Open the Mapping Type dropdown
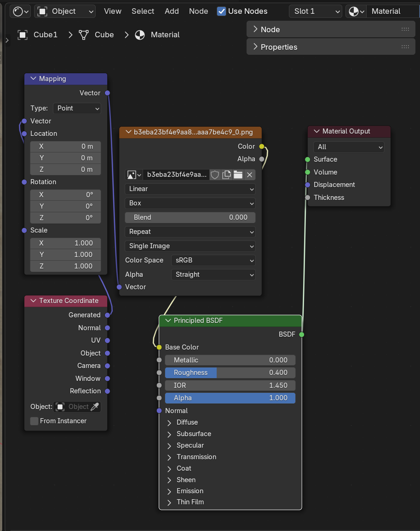 77,108
